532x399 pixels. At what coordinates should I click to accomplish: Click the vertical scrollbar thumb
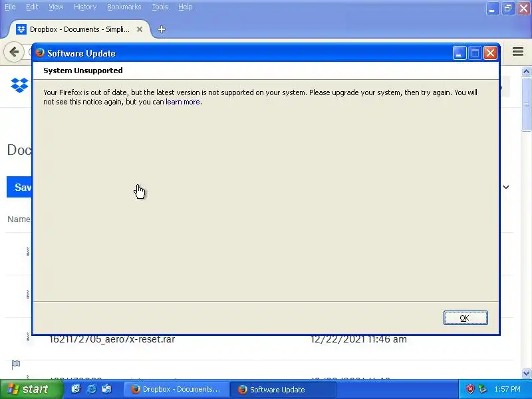click(x=526, y=104)
